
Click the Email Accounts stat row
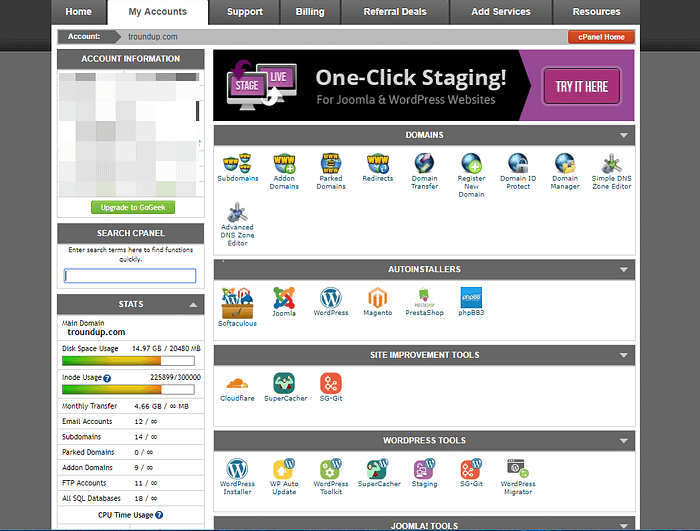tap(131, 422)
